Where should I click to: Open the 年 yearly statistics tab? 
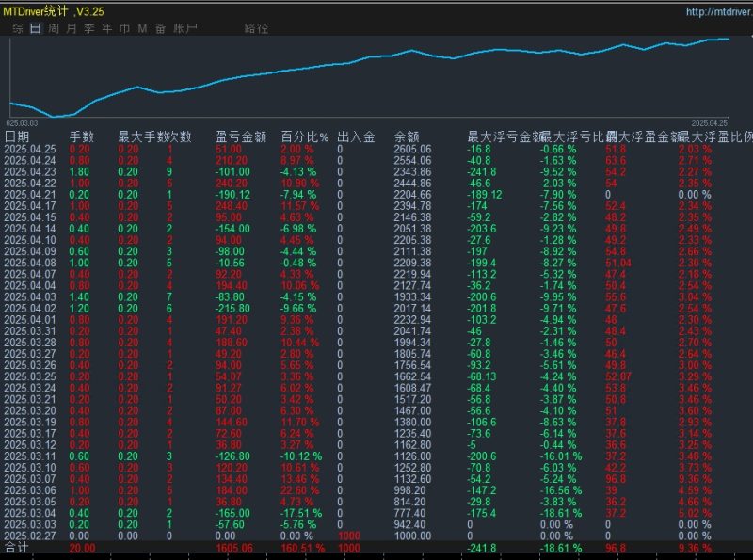pos(107,29)
